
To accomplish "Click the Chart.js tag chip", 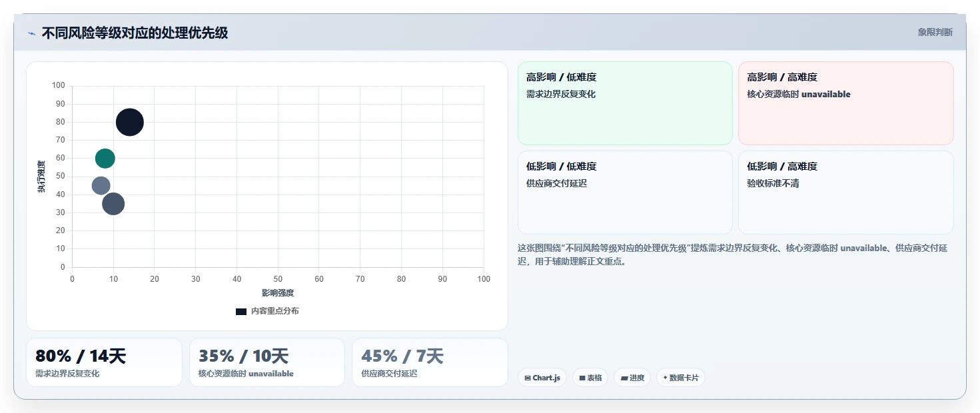I will (542, 378).
